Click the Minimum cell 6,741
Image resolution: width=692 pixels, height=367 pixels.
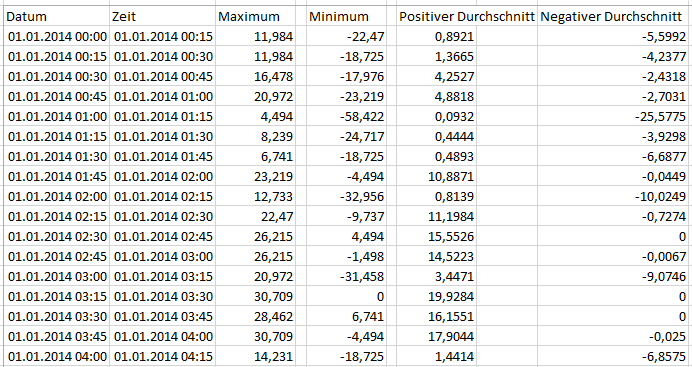click(346, 316)
